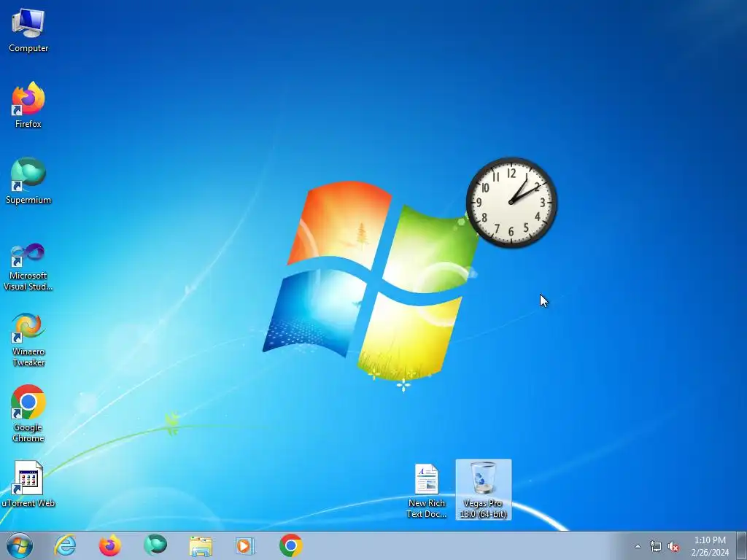
Task: Click the "Computer" icon label text
Action: (28, 48)
